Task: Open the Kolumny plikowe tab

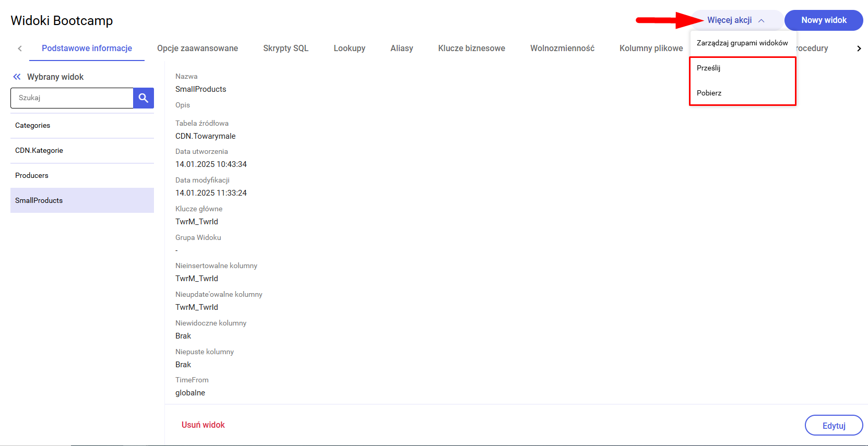Action: [651, 48]
